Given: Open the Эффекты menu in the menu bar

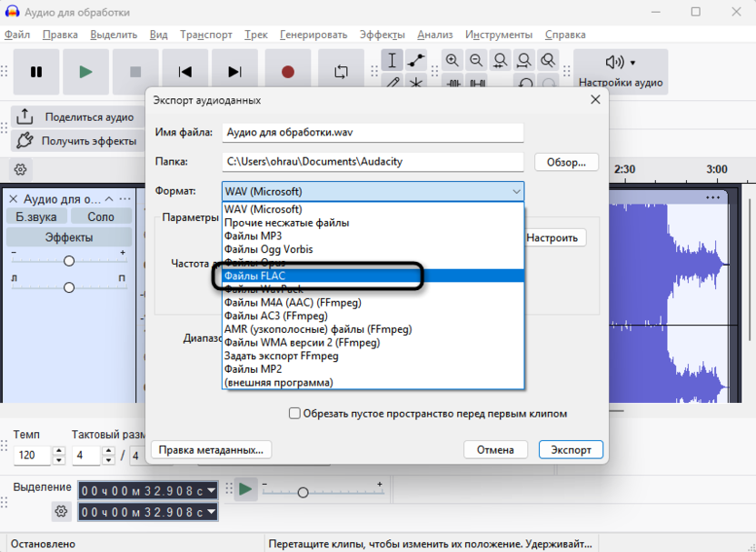Looking at the screenshot, I should pos(382,35).
